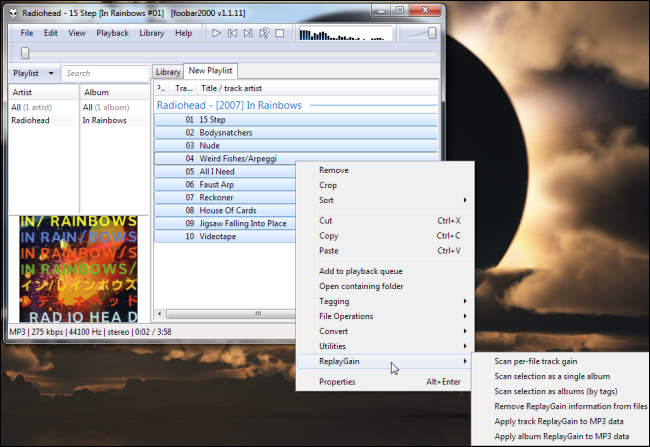Click the Album column header
650x447 pixels.
click(x=114, y=92)
